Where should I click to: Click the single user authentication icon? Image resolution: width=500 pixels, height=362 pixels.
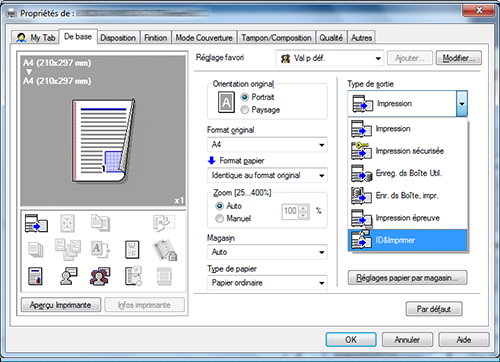pos(68,276)
